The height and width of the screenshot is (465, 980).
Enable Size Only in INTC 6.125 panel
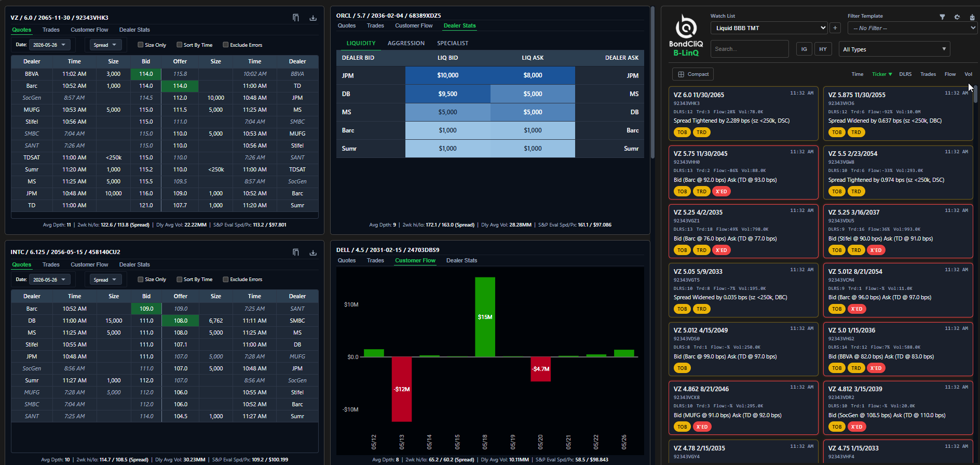tap(141, 280)
